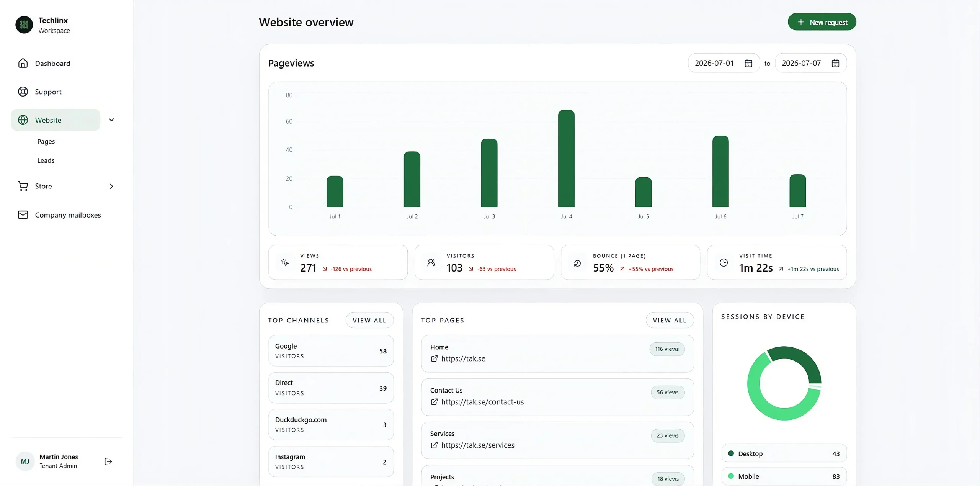
Task: Open the end date calendar icon
Action: 835,63
